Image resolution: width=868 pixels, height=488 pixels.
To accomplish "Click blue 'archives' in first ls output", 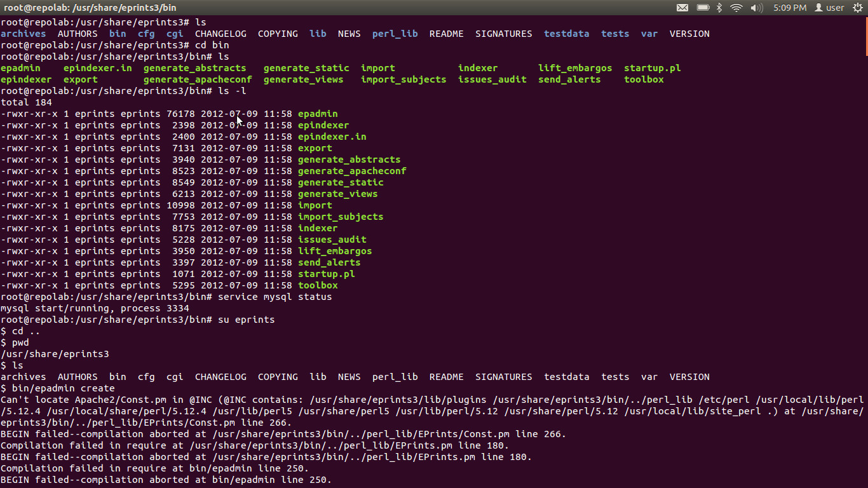I will click(24, 34).
